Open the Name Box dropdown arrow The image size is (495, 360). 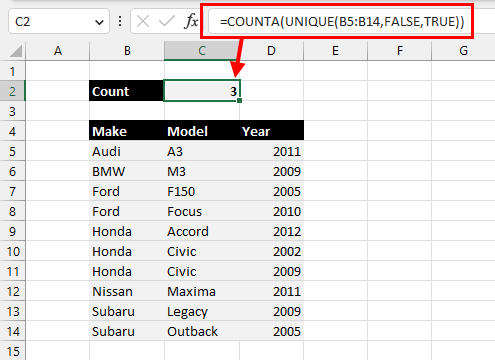99,22
